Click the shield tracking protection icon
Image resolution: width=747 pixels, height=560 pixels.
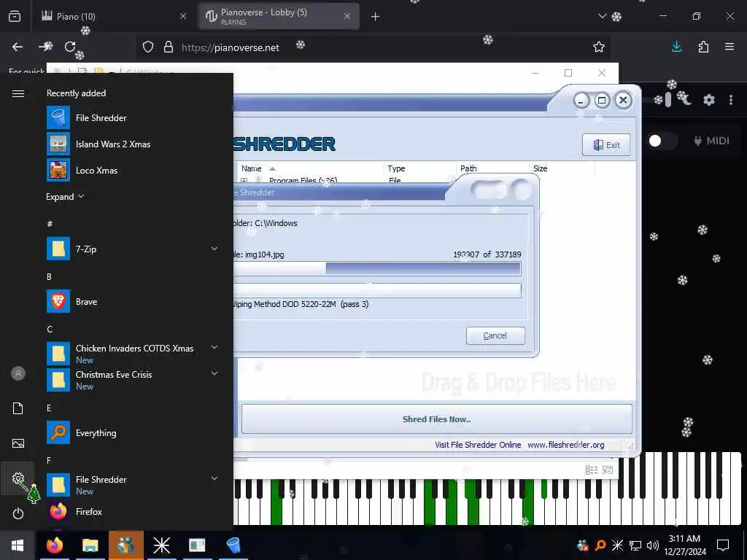pyautogui.click(x=148, y=47)
